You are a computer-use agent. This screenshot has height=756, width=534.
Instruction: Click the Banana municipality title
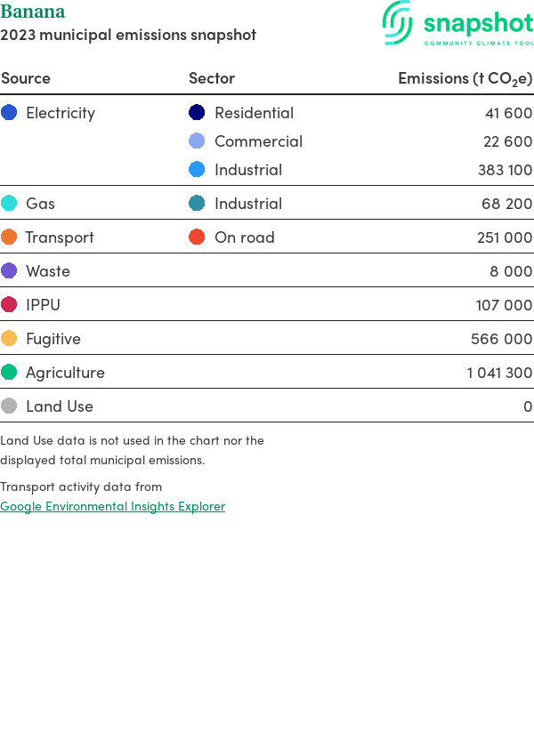click(x=33, y=12)
